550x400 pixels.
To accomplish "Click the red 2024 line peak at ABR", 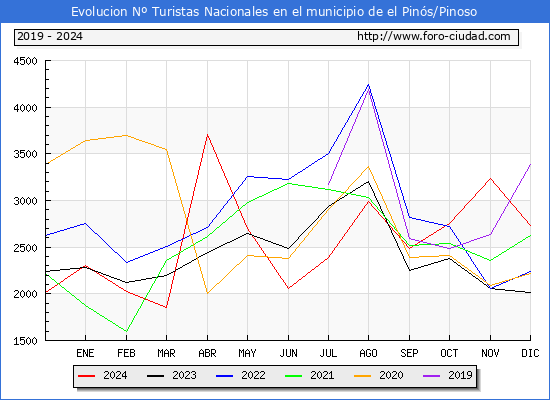I will (x=208, y=135).
